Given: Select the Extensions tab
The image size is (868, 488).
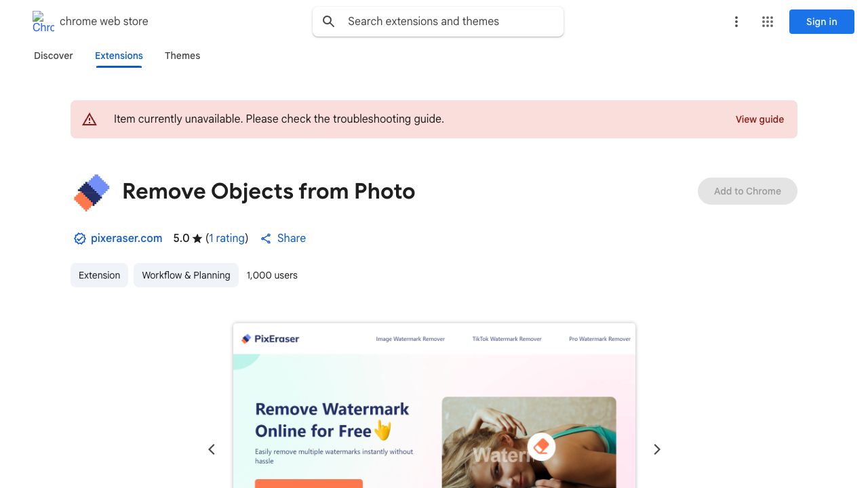Looking at the screenshot, I should (x=119, y=56).
